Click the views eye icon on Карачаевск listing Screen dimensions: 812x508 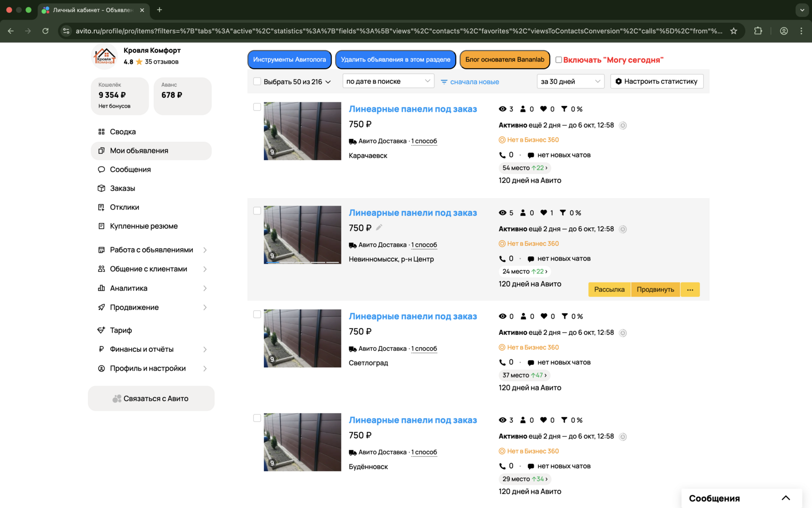click(x=503, y=109)
